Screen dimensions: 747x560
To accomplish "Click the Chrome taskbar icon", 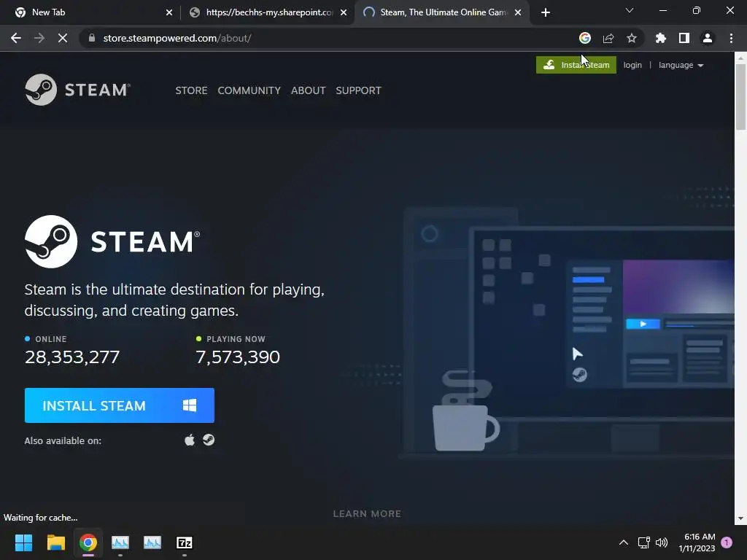I will point(88,542).
